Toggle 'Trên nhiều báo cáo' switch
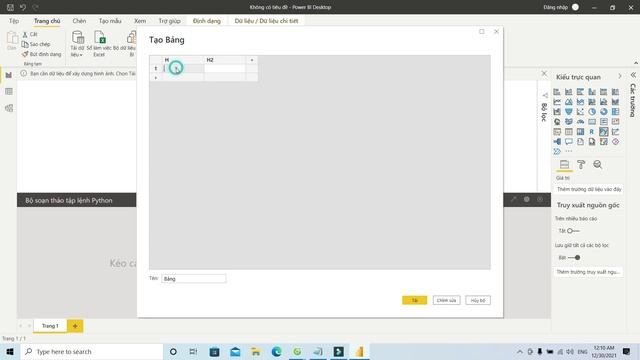640x360 pixels. pyautogui.click(x=573, y=231)
